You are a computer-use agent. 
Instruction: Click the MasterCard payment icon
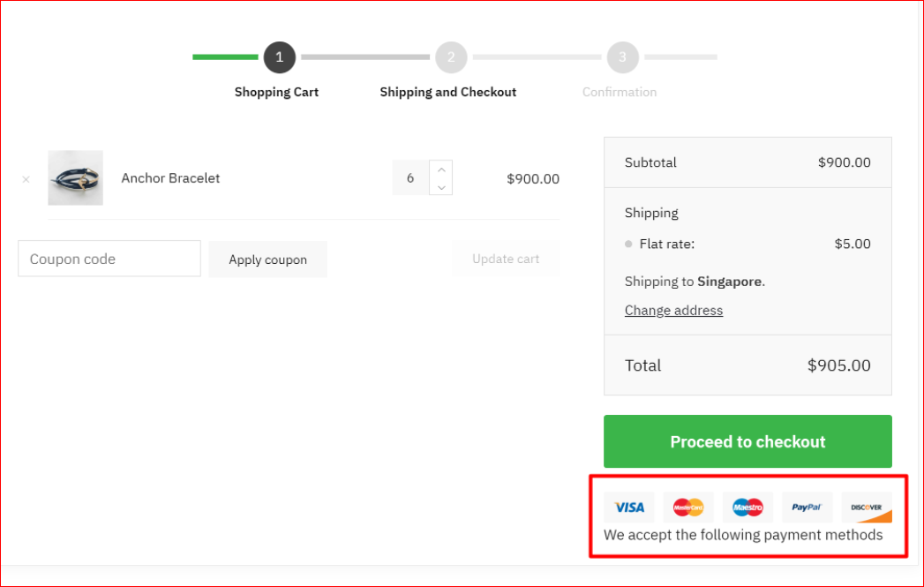[688, 508]
